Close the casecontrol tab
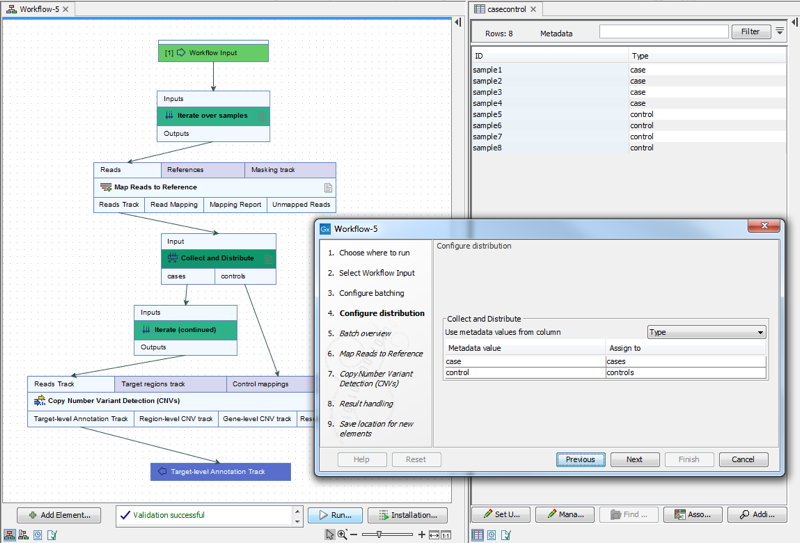The width and height of the screenshot is (800, 543). click(534, 9)
